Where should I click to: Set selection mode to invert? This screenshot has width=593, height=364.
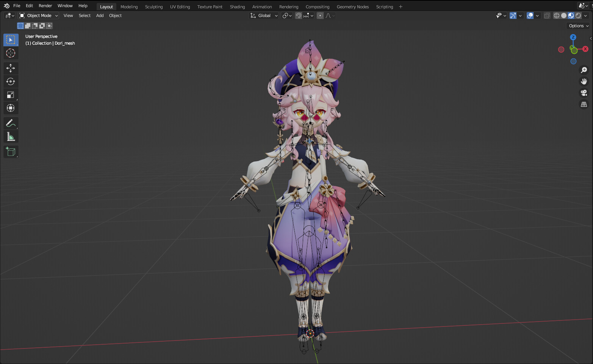click(42, 26)
